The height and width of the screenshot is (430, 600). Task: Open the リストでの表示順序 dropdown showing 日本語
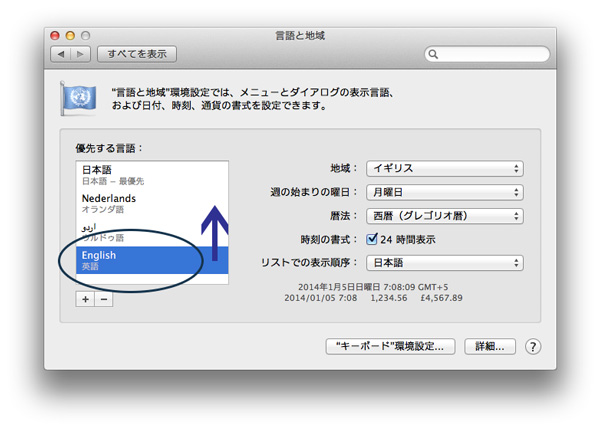[445, 263]
